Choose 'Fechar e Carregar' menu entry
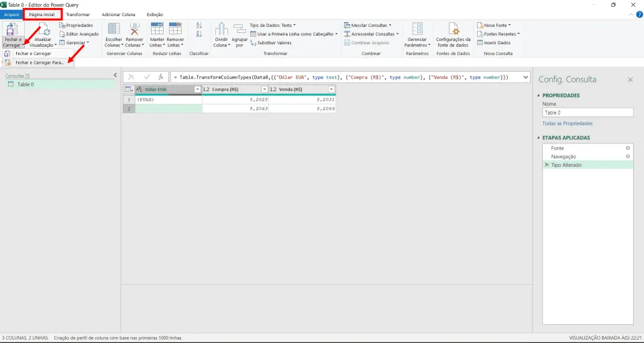Screen dimensions: 644x343 34,54
